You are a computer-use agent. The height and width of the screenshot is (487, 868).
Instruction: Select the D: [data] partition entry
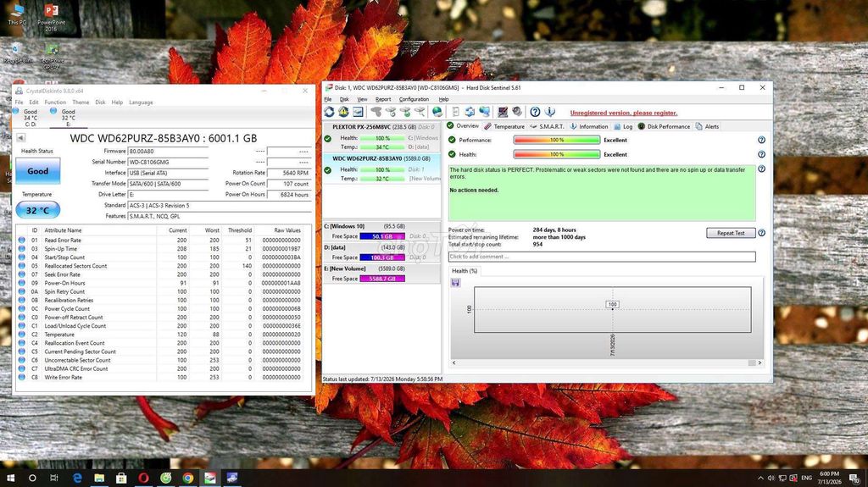382,252
